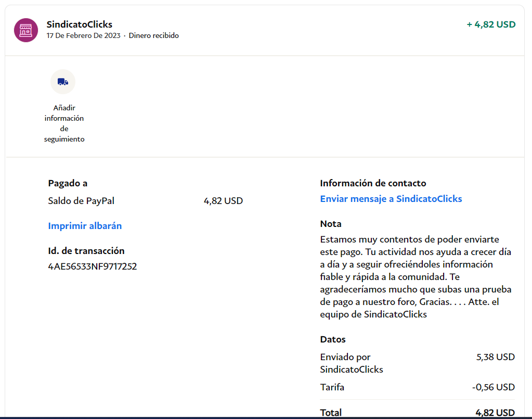Image resolution: width=532 pixels, height=419 pixels.
Task: Click the 5,38 USD sent amount
Action: (x=496, y=357)
